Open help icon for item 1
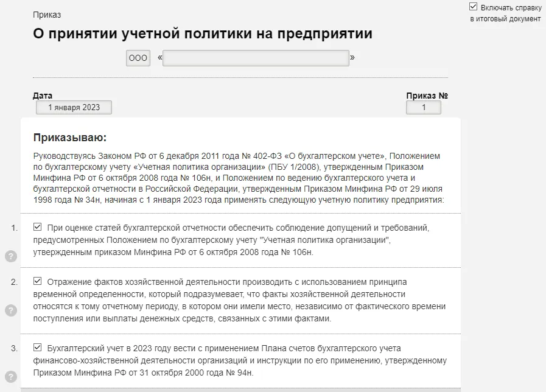Image resolution: width=546 pixels, height=392 pixels. click(x=11, y=256)
